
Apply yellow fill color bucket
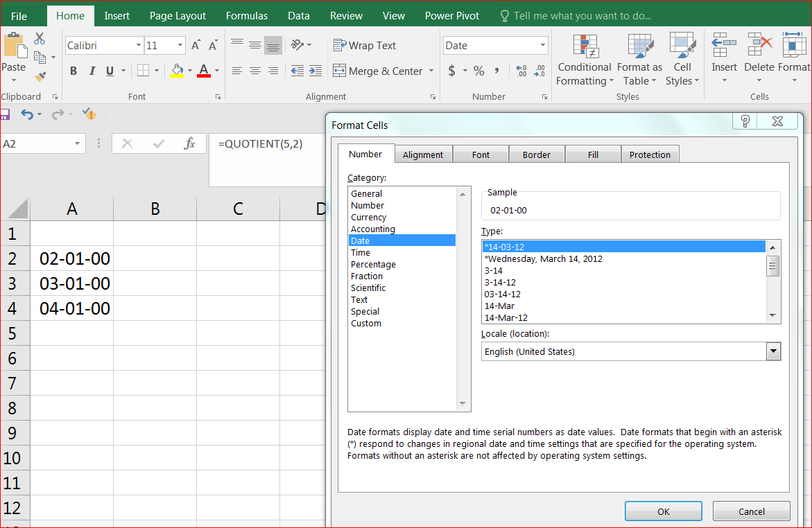[x=177, y=71]
